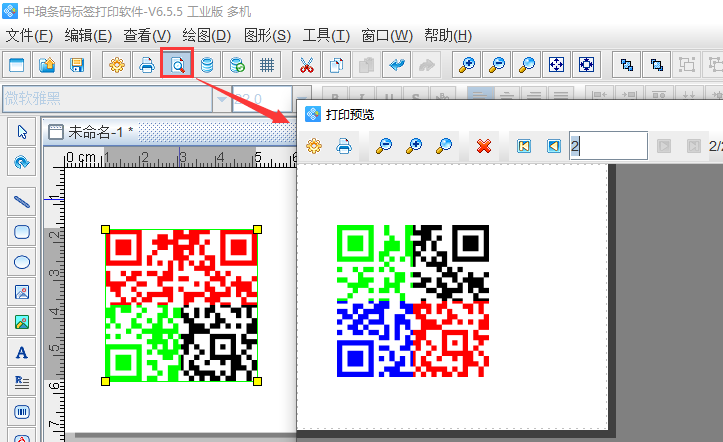
Task: Select the text tool letter A
Action: [22, 352]
